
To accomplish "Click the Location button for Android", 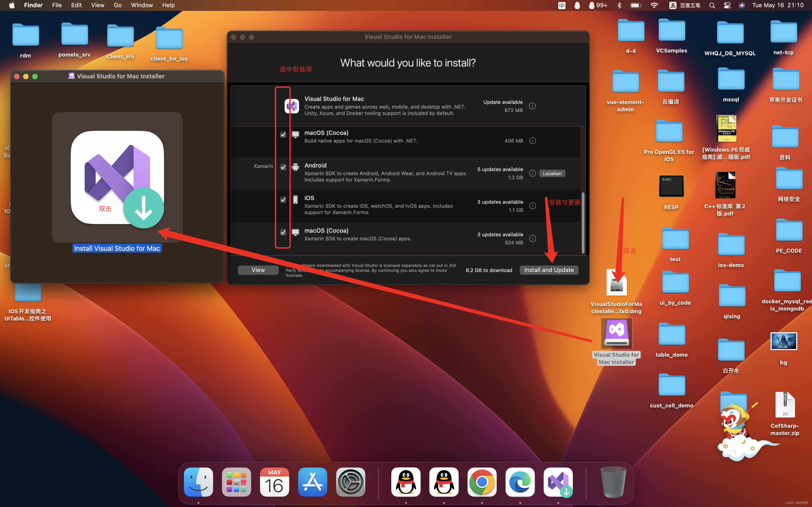I will click(x=552, y=173).
